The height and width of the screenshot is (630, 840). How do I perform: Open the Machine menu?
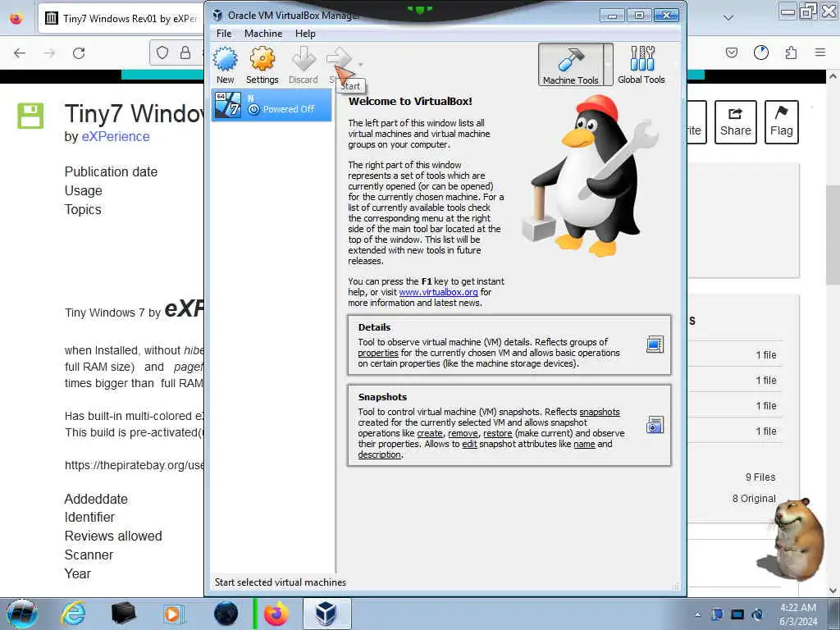(x=263, y=34)
